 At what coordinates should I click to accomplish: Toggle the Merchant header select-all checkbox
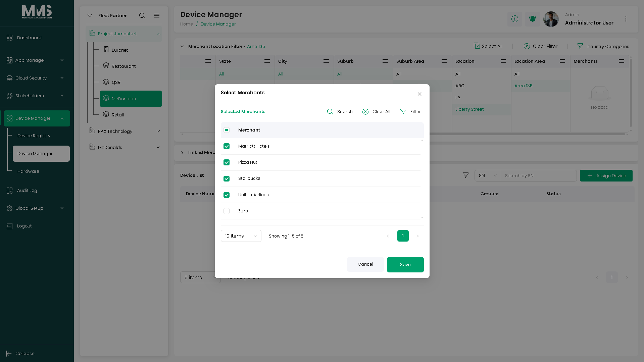227,130
